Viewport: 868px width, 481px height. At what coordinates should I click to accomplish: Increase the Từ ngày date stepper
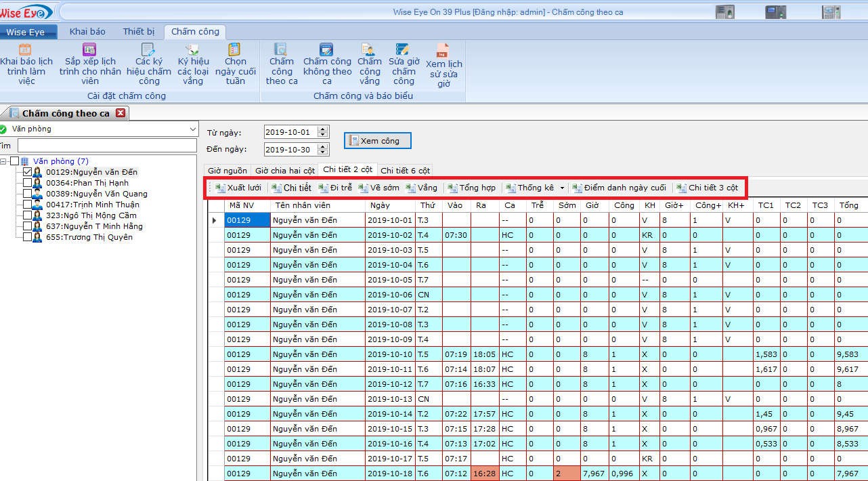[x=323, y=129]
